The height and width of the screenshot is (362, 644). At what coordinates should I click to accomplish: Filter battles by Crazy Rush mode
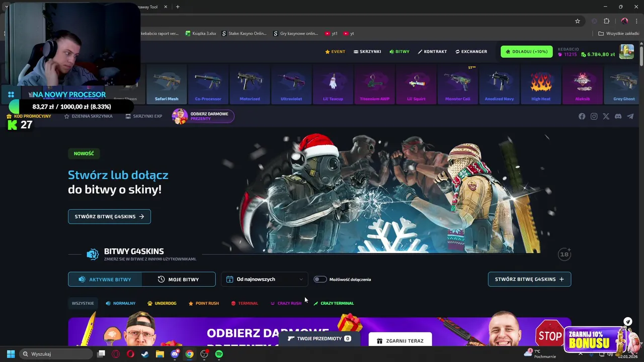pos(286,303)
